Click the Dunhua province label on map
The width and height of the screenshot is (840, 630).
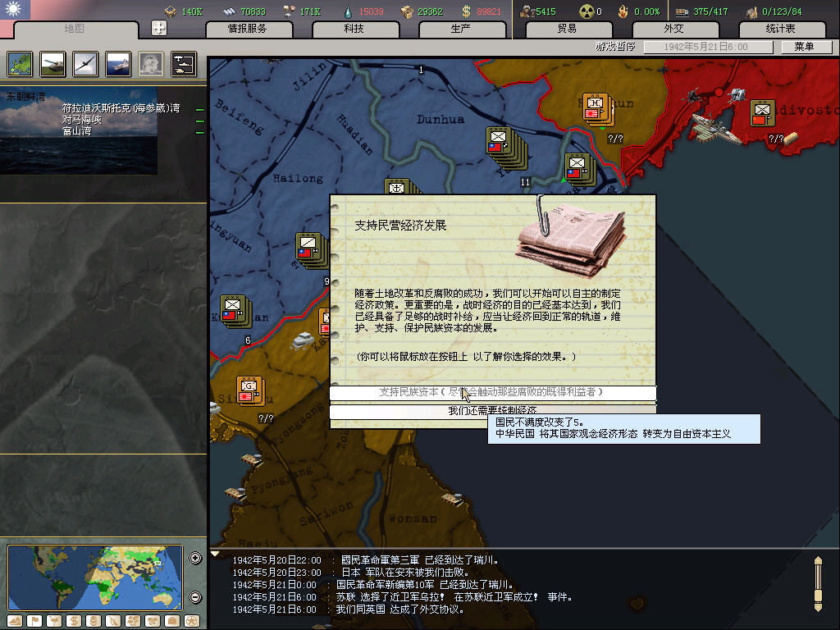point(441,120)
